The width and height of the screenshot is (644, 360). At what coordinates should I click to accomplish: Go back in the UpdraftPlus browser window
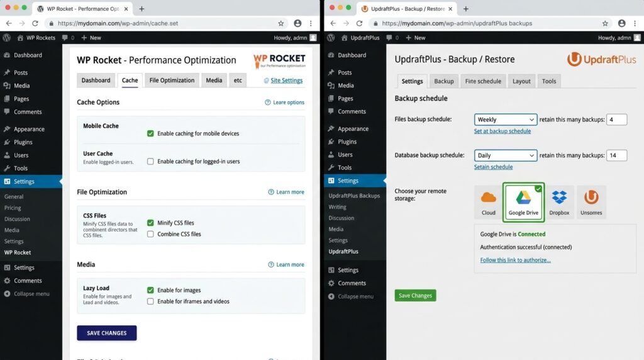click(x=333, y=23)
